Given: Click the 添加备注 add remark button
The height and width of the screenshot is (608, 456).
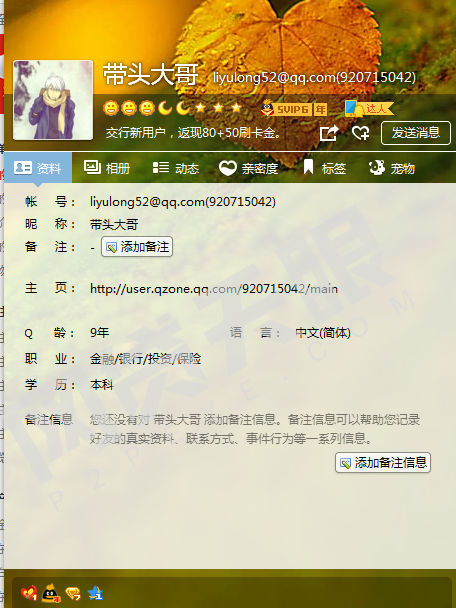Looking at the screenshot, I should pyautogui.click(x=137, y=247).
